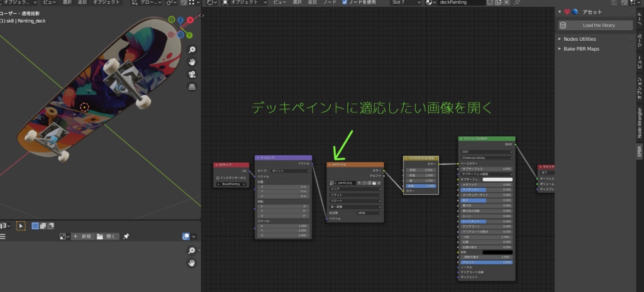The image size is (644, 292).
Task: Click the image editor hamburger menu icon
Action: click(x=3, y=237)
